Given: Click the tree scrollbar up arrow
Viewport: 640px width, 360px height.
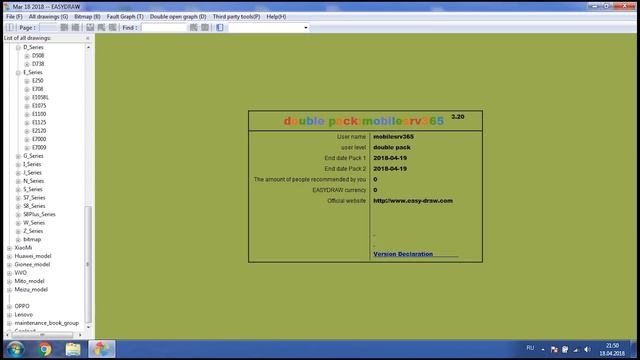Looking at the screenshot, I should tap(88, 47).
